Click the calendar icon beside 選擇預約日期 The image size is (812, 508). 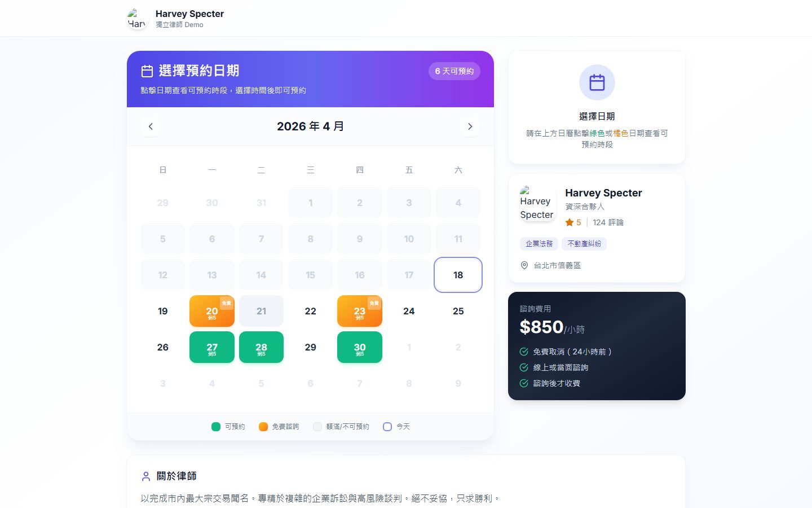[x=147, y=71]
